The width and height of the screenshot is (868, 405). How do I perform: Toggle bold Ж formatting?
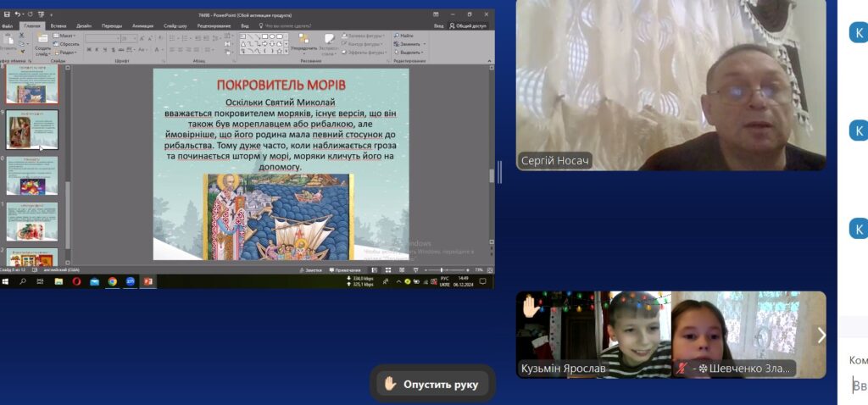pyautogui.click(x=88, y=50)
